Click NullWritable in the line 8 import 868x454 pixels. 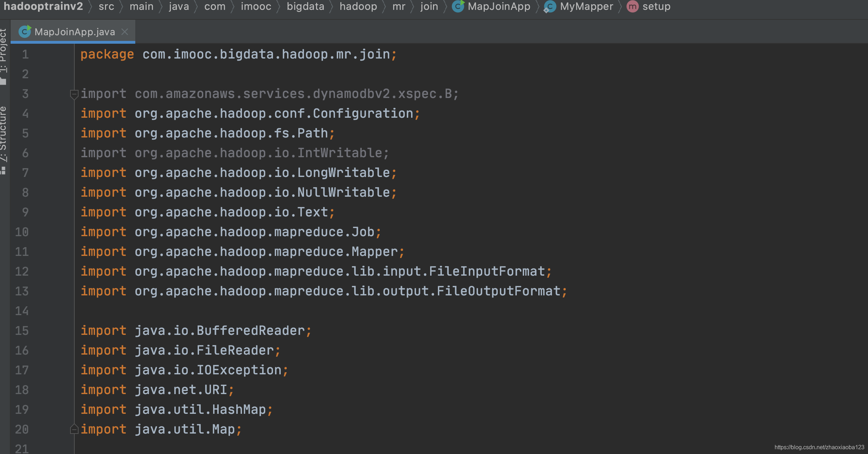pyautogui.click(x=343, y=192)
